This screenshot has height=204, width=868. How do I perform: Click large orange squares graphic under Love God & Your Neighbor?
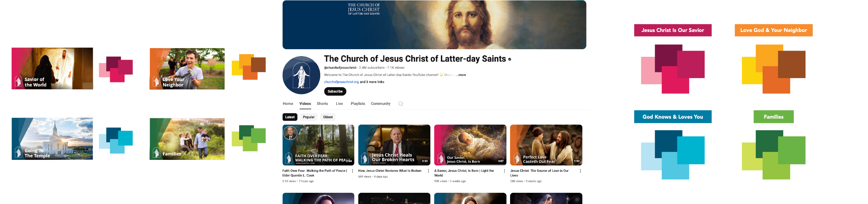pos(773,69)
